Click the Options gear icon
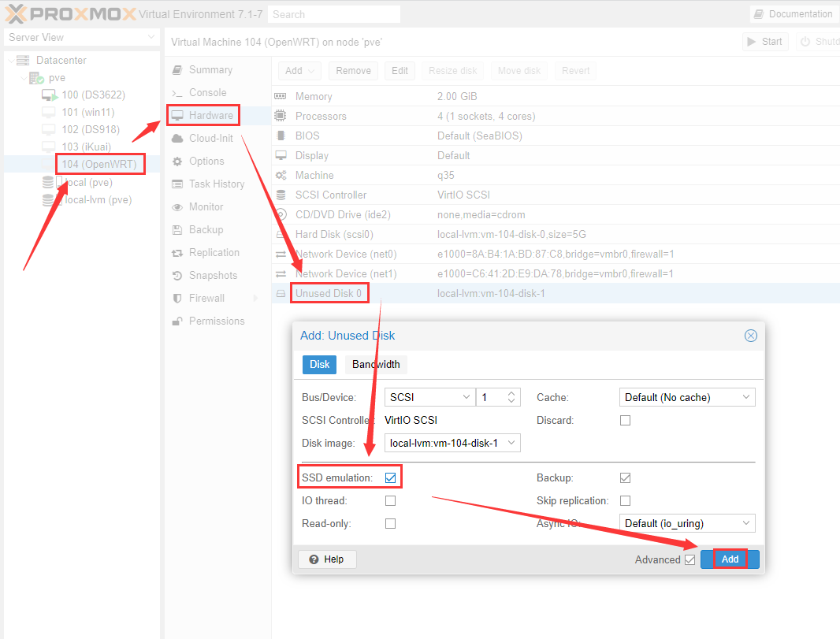This screenshot has height=639, width=840. click(x=177, y=162)
